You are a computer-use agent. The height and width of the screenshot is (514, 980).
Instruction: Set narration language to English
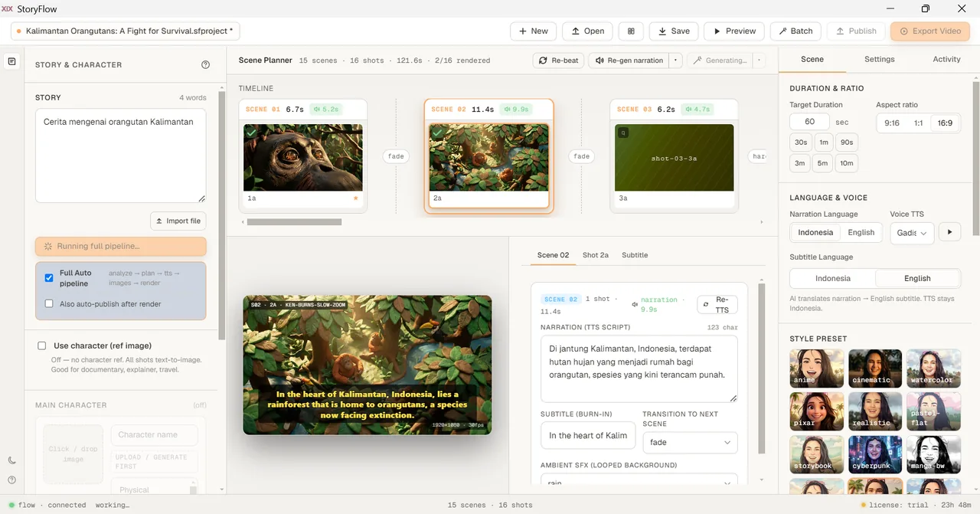pos(861,233)
